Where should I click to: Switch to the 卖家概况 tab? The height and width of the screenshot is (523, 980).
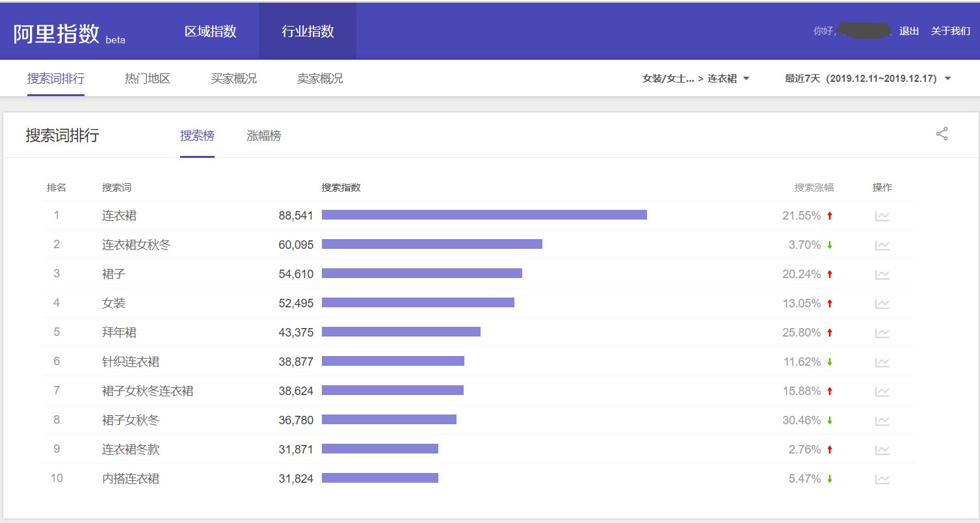click(319, 78)
